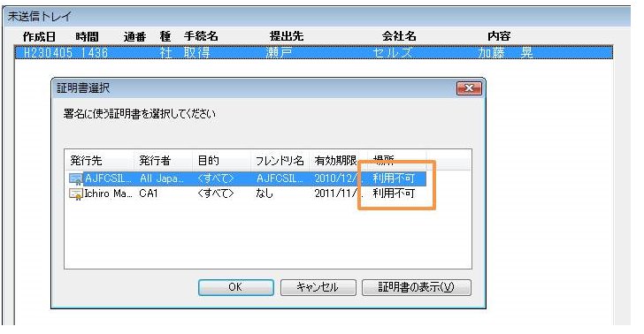644x334 pixels.
Task: Click 通番 header in 未送信トレイ
Action: pos(135,36)
